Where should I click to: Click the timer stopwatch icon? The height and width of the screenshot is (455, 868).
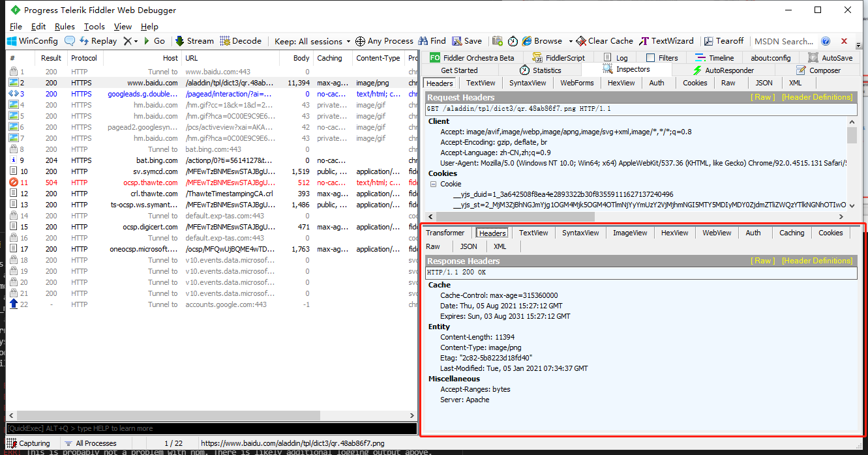pos(513,41)
